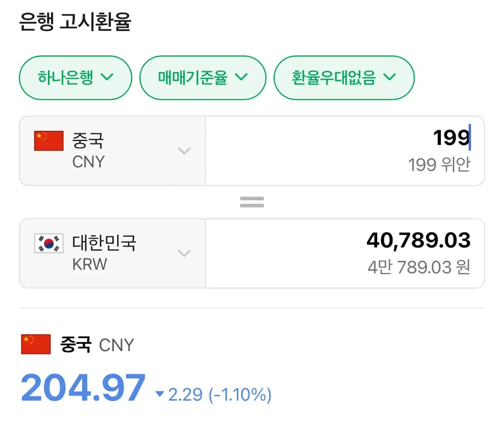Open the 하나은행 bank selector
Screen dimensions: 504x423
[76, 78]
